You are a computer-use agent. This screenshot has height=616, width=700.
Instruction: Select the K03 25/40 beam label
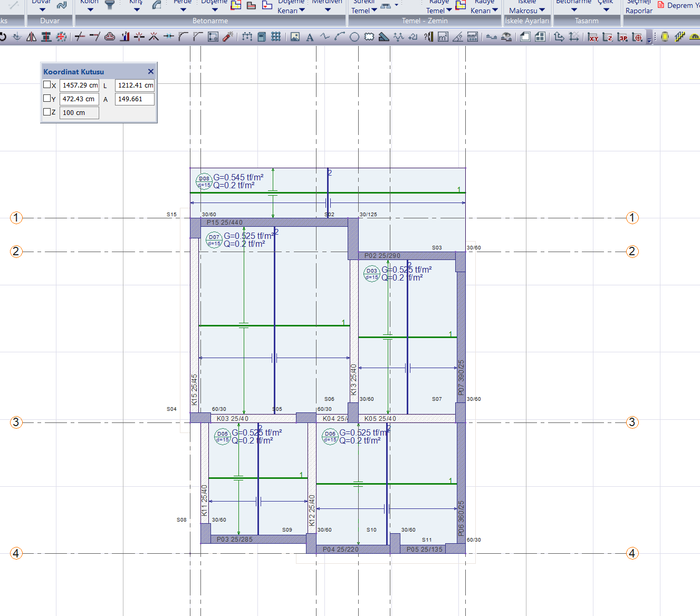click(x=233, y=419)
